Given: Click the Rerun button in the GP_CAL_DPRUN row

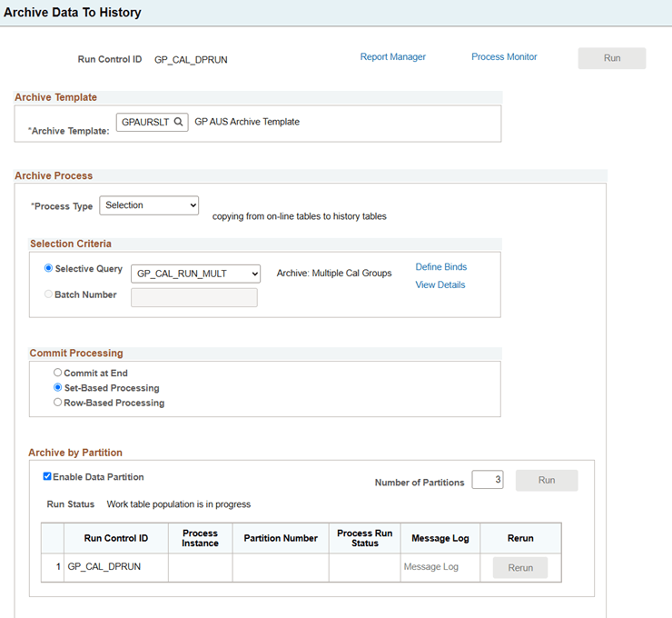Looking at the screenshot, I should pos(520,568).
